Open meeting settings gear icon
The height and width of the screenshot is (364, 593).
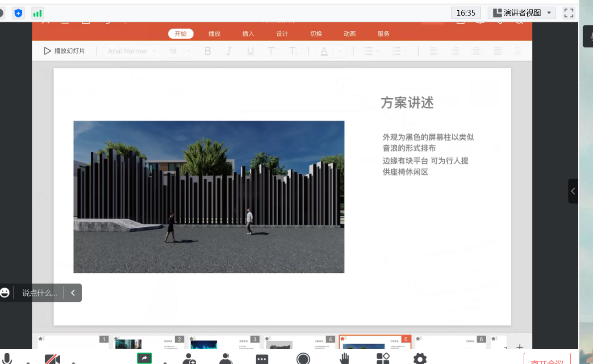pos(420,359)
